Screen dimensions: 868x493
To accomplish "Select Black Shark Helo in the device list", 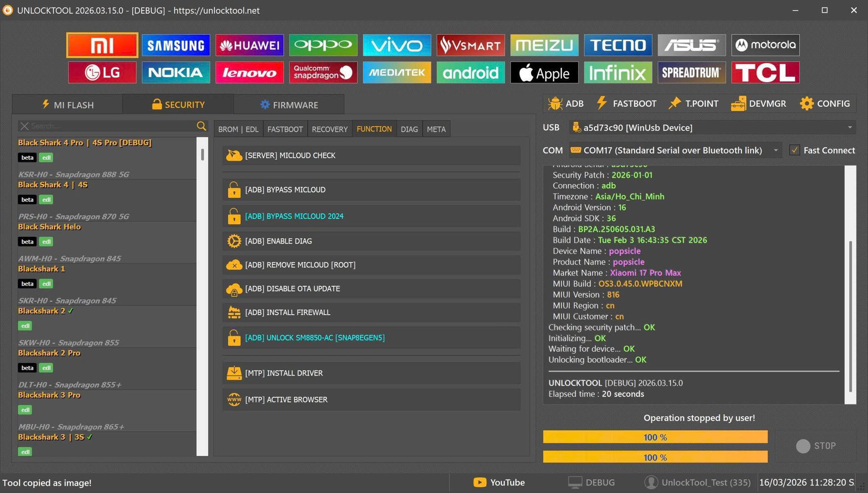I will tap(49, 227).
